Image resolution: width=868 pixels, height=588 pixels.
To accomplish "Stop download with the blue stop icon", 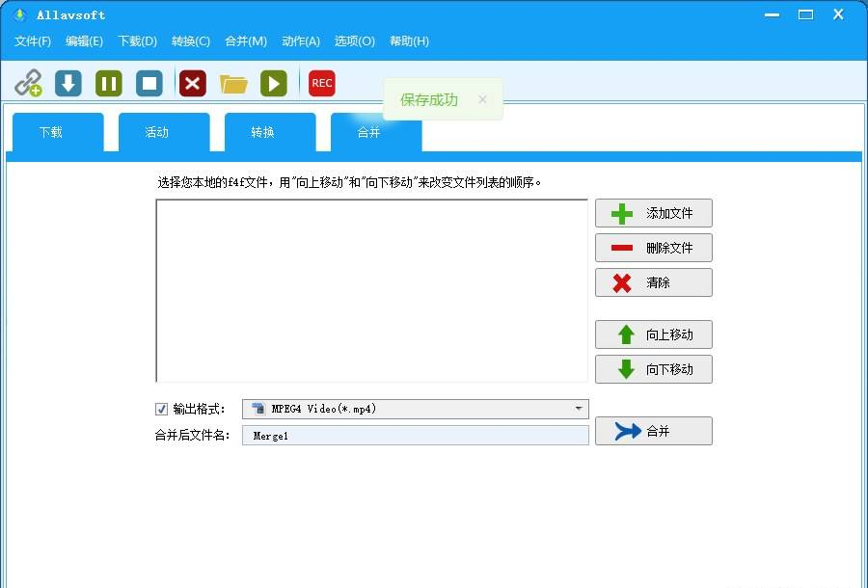I will click(149, 83).
